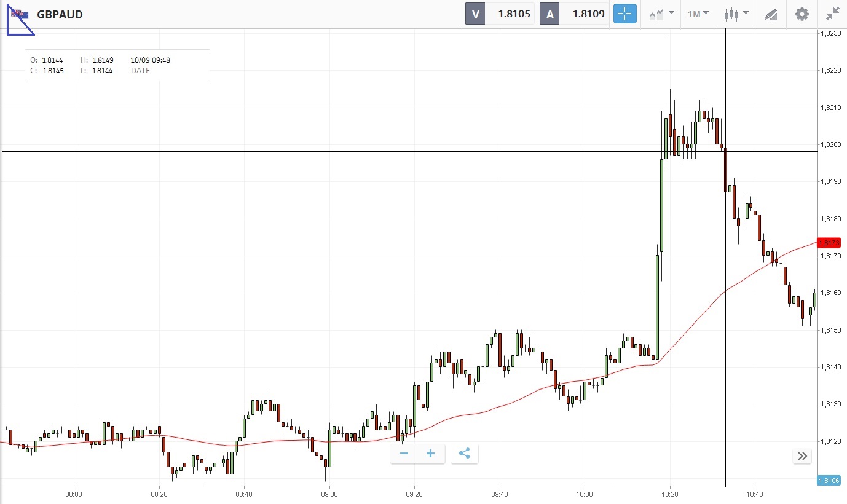
Task: Share the chart via share icon
Action: [x=465, y=454]
